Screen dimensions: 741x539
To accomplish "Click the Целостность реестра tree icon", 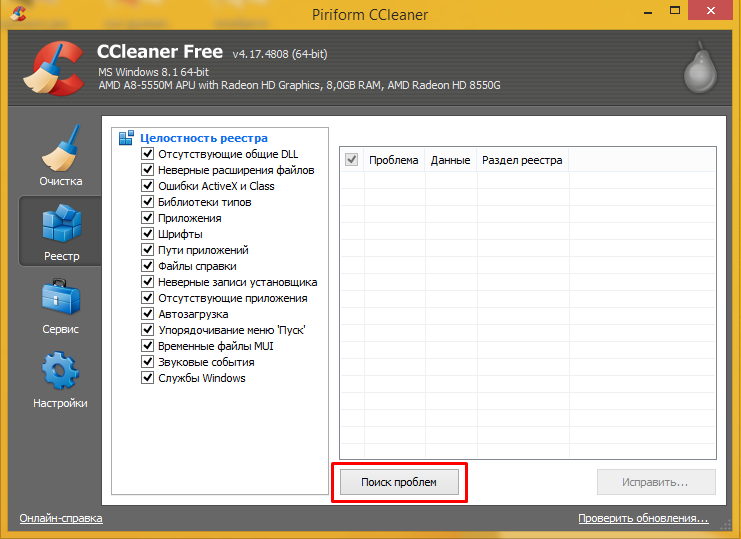I will click(126, 138).
